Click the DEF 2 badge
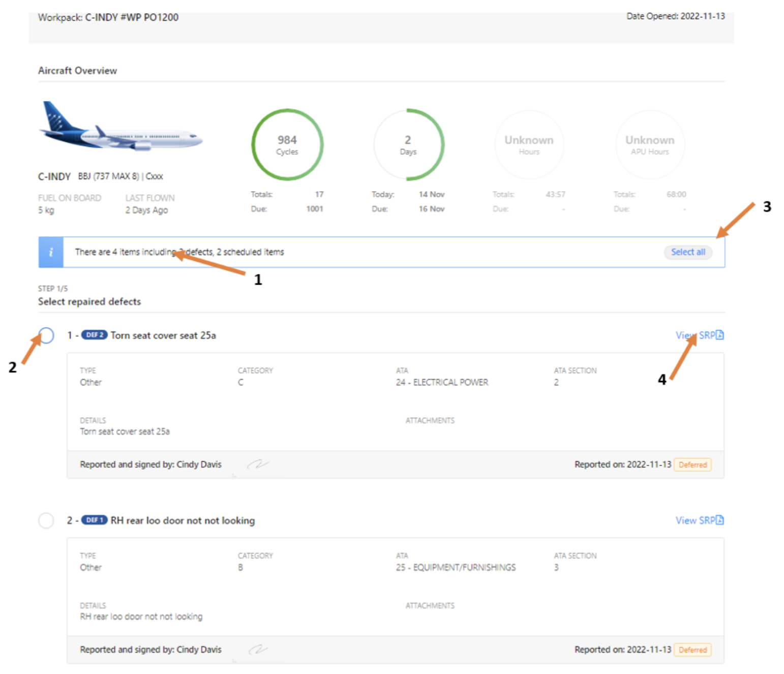Image resolution: width=784 pixels, height=674 pixels. click(94, 335)
